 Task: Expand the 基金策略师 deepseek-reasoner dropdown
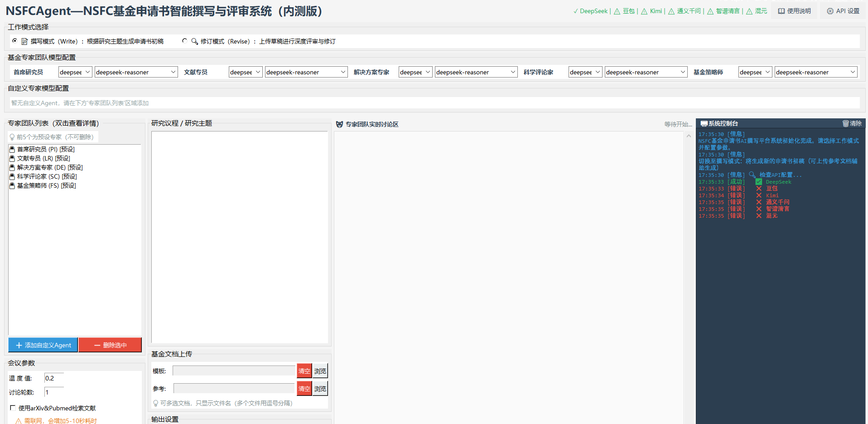coord(815,72)
